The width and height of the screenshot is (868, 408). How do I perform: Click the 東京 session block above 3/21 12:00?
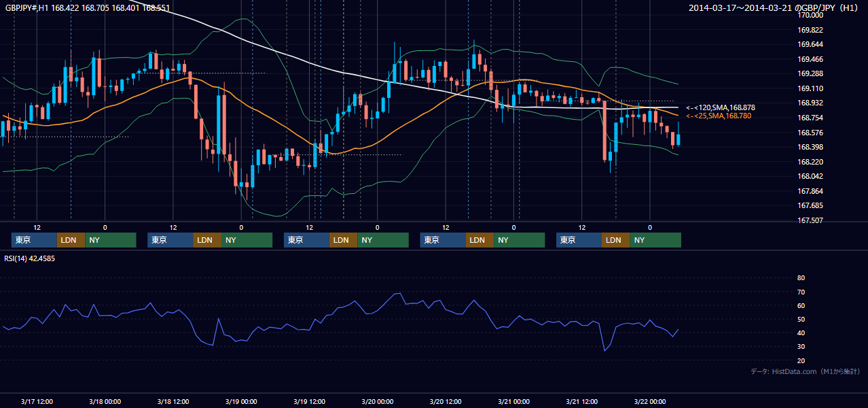pyautogui.click(x=579, y=240)
